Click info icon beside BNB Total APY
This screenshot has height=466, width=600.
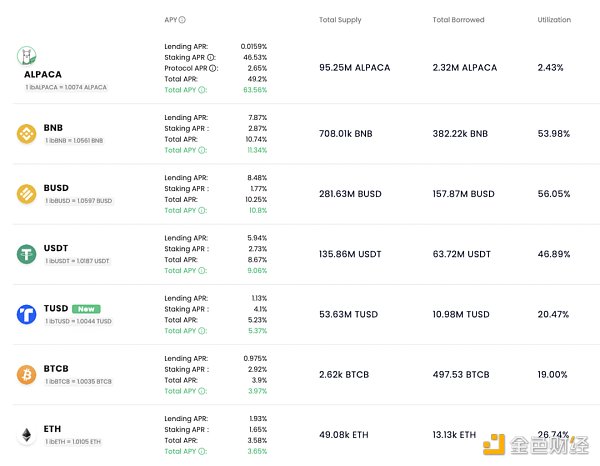coord(202,150)
